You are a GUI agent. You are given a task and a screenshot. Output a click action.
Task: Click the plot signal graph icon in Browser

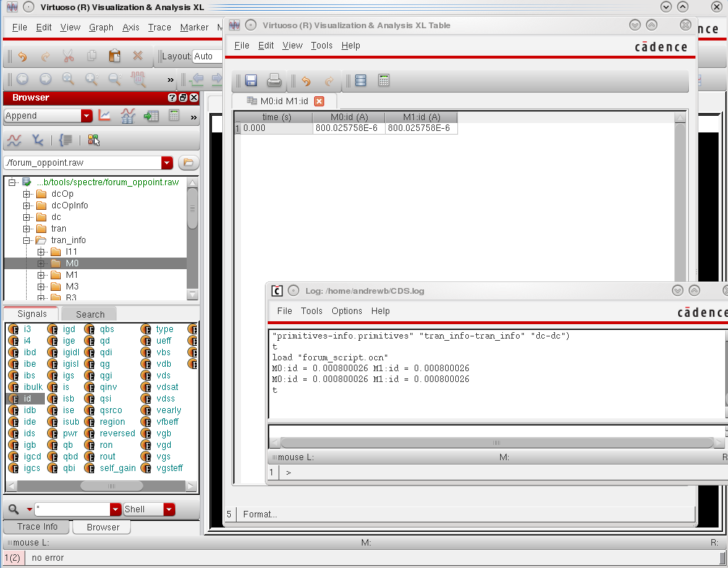point(104,116)
